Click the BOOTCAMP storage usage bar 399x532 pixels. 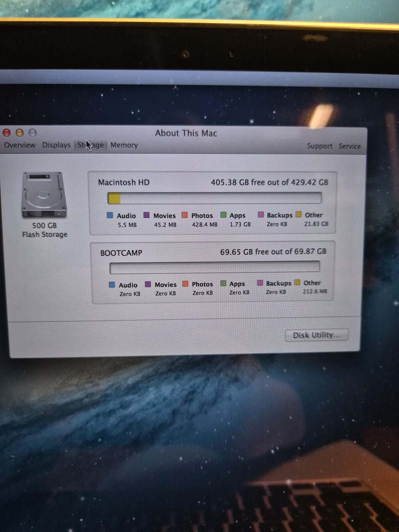pos(214,267)
